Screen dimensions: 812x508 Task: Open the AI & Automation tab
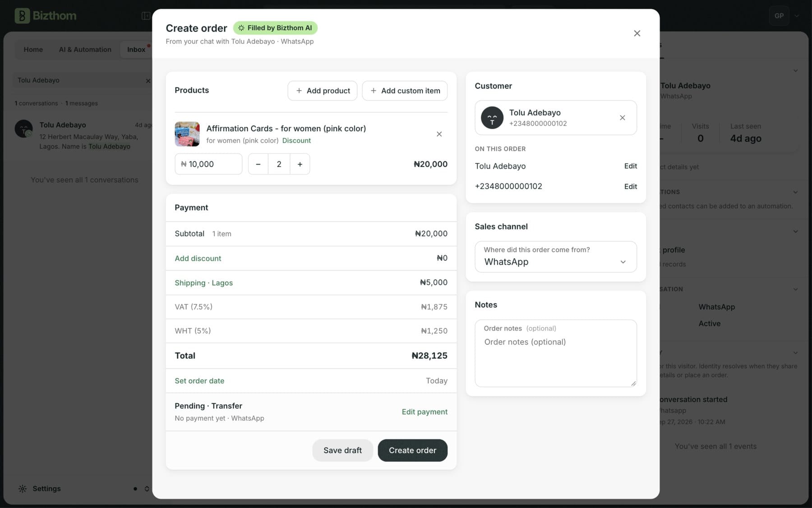(x=85, y=49)
